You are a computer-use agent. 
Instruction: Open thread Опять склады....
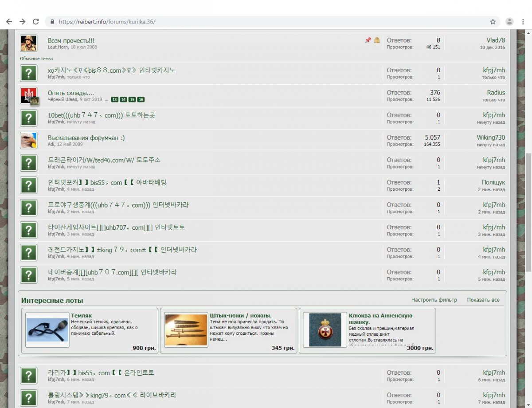(x=71, y=93)
